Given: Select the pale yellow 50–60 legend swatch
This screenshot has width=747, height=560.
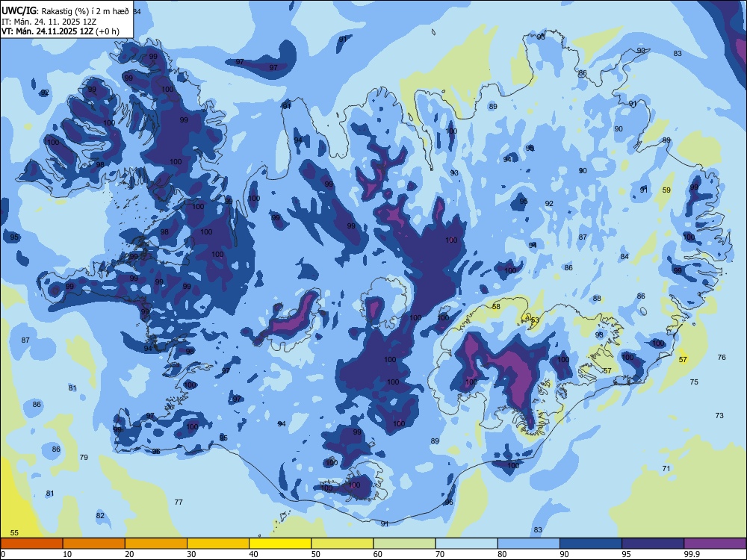Looking at the screenshot, I should click(x=342, y=544).
